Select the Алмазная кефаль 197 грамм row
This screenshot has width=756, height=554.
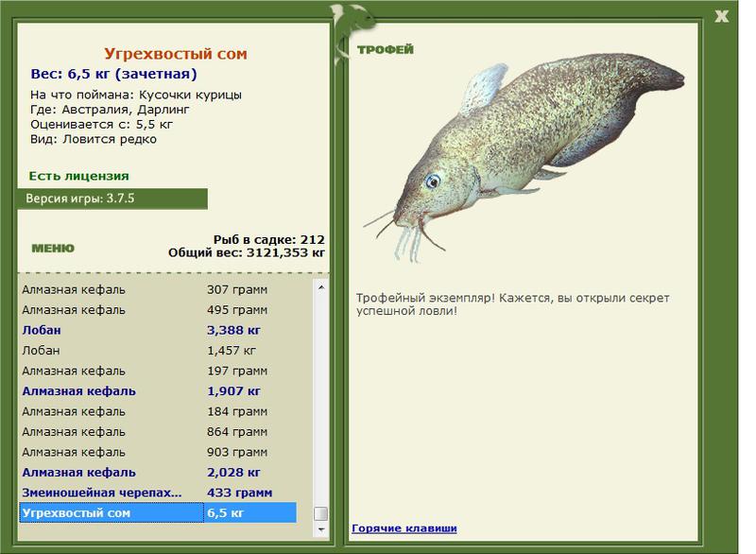158,371
